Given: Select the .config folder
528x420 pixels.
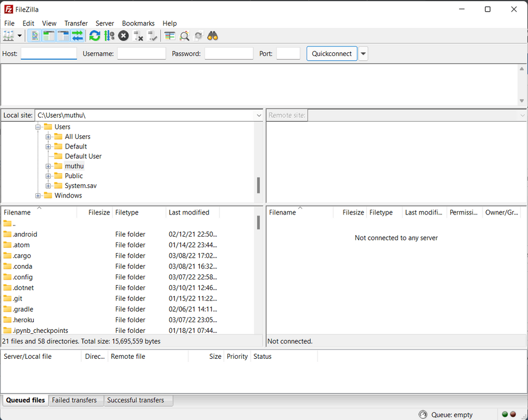Looking at the screenshot, I should click(x=18, y=277).
